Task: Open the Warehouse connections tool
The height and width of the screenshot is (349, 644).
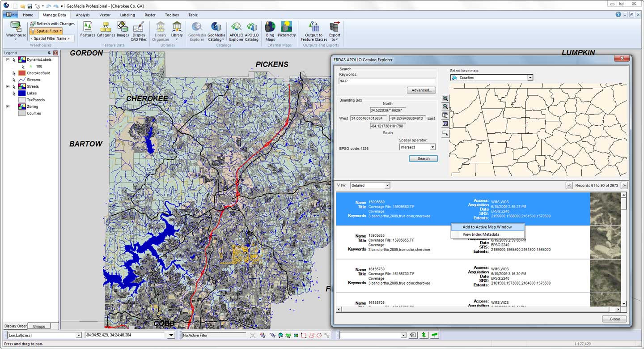Action: point(16,30)
